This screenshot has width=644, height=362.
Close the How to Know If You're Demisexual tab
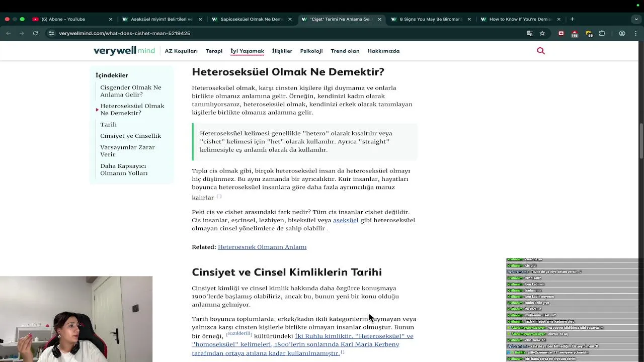558,19
